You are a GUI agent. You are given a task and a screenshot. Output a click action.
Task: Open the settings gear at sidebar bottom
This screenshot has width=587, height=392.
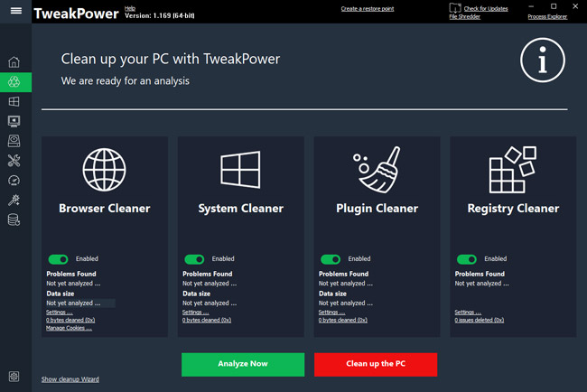coord(14,377)
